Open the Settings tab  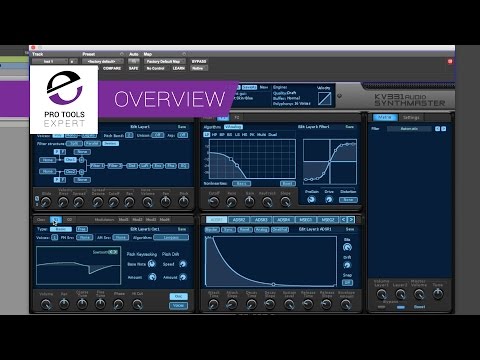point(411,117)
